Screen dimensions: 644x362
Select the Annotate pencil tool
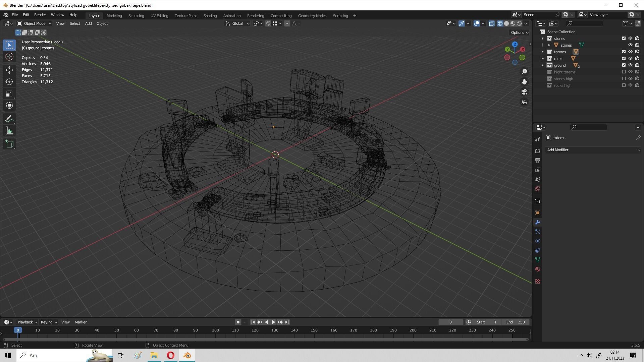(x=9, y=119)
